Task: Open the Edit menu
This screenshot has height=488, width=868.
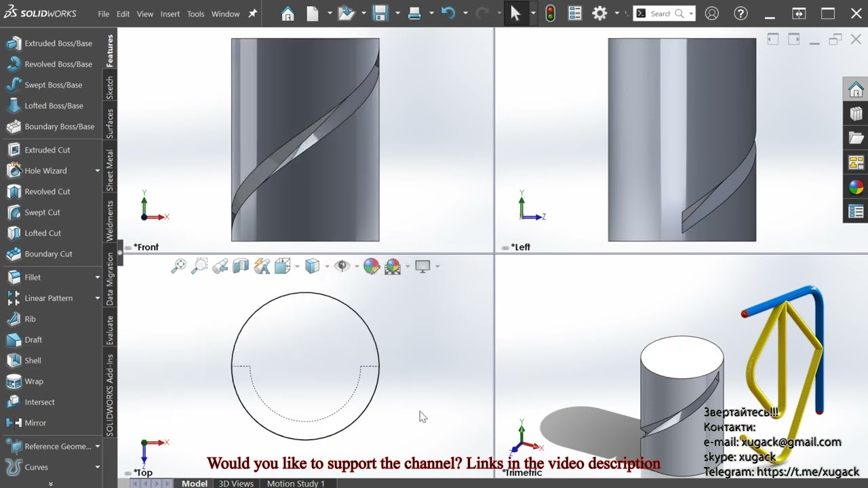Action: pos(123,14)
